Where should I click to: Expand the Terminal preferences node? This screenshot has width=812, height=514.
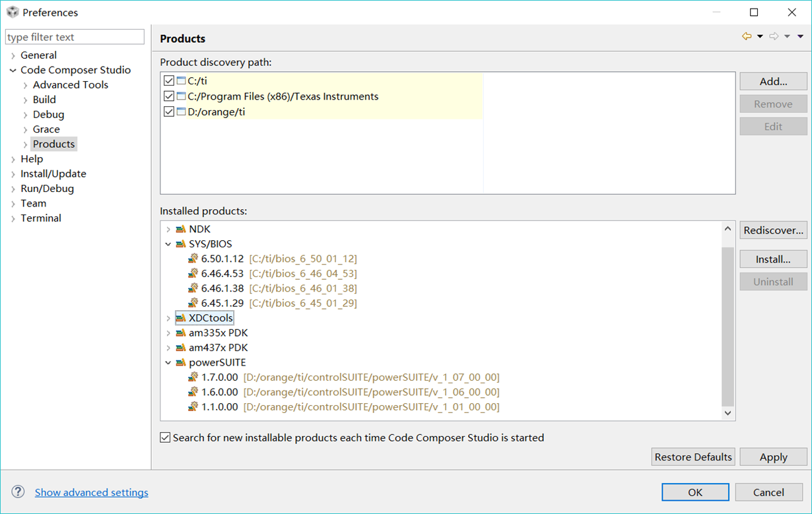point(13,218)
